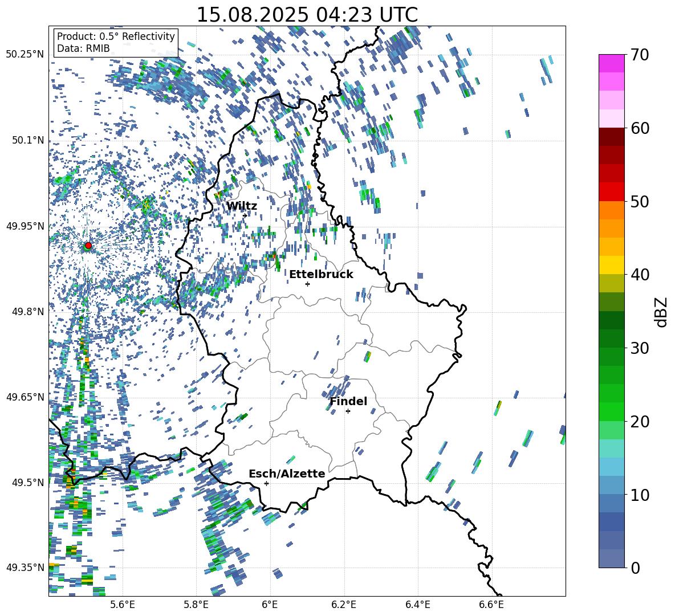Screen dimensions: 675x616
Task: Click the 49.65°N latitude label
Action: click(x=25, y=397)
